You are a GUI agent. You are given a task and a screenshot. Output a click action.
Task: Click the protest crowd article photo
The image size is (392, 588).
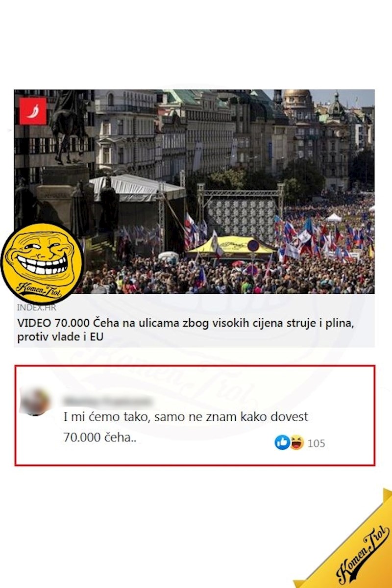coord(194,191)
